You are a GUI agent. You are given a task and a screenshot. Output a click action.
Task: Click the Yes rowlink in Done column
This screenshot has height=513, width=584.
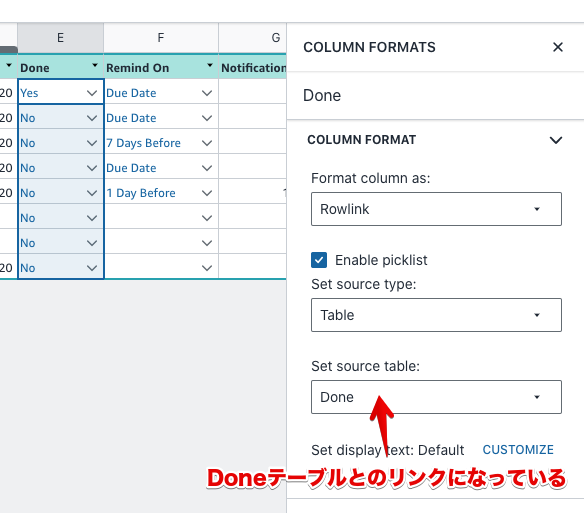point(29,93)
